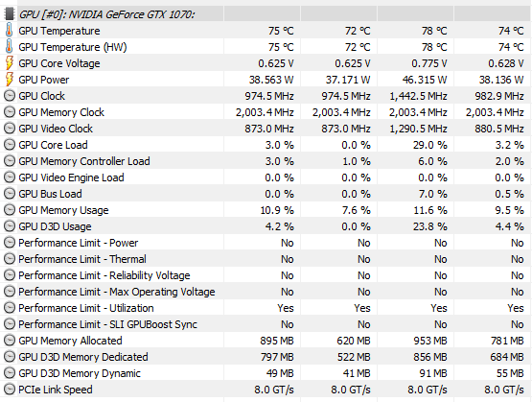
Task: Click gauge icon beside PCIe Link Speed
Action: pyautogui.click(x=10, y=390)
